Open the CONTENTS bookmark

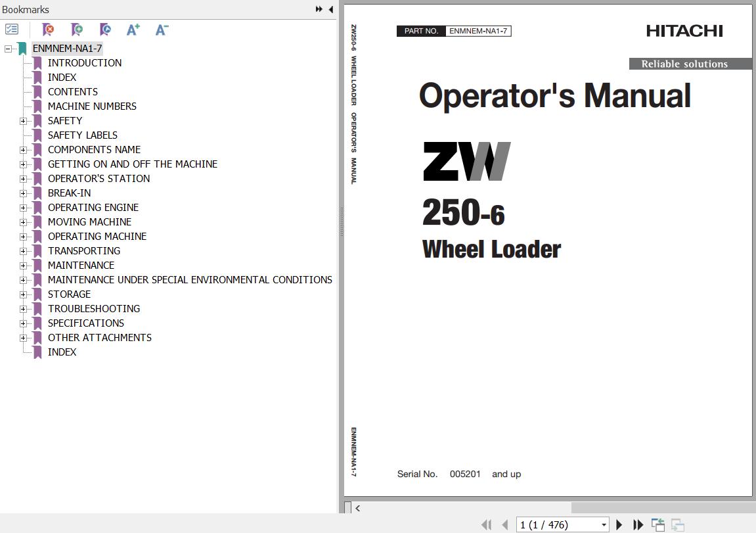click(73, 91)
